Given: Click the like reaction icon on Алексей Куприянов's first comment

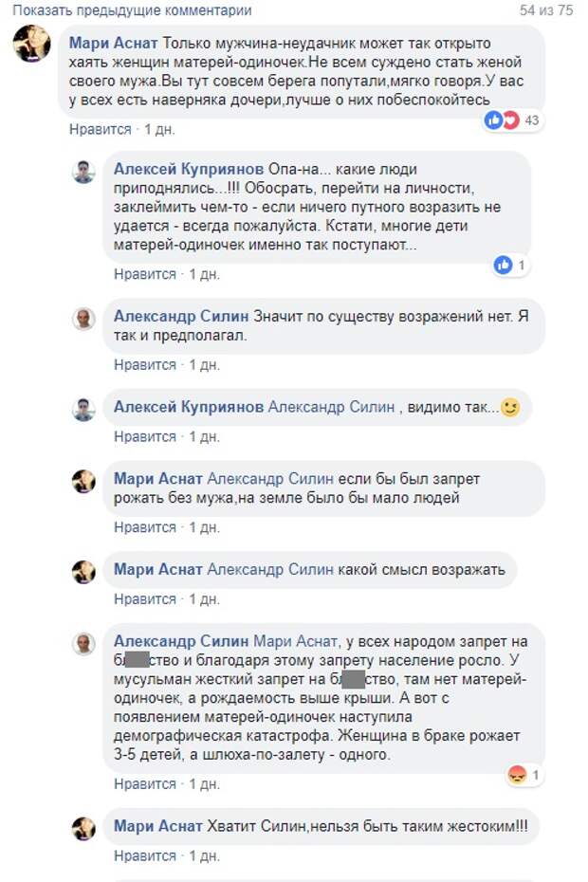Looking at the screenshot, I should click(x=503, y=265).
